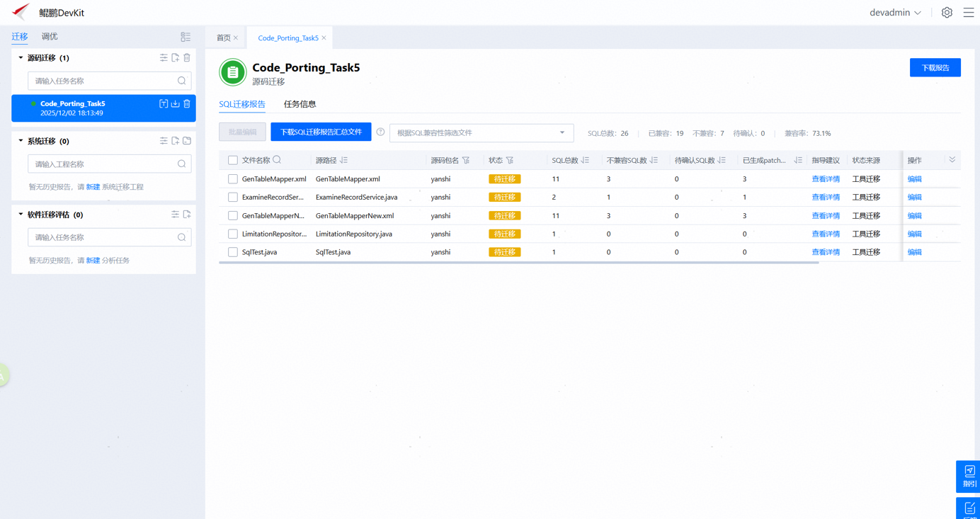Sort by SQL总数 column icon

[586, 161]
